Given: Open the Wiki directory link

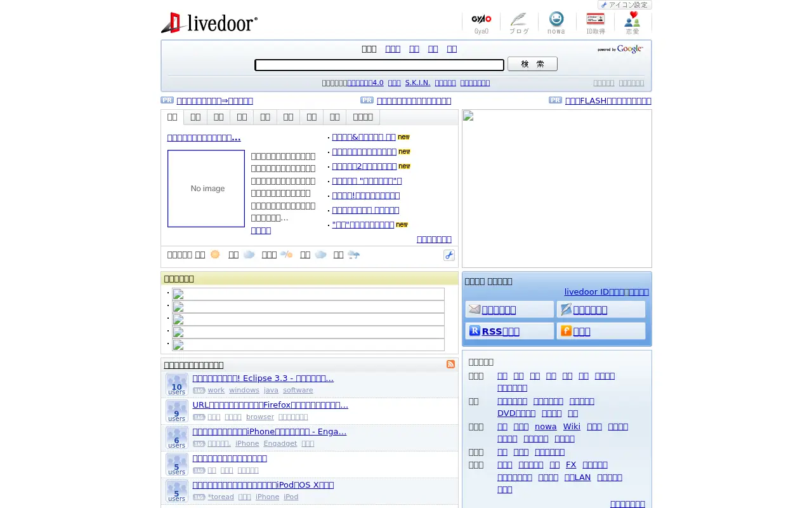Looking at the screenshot, I should point(572,427).
